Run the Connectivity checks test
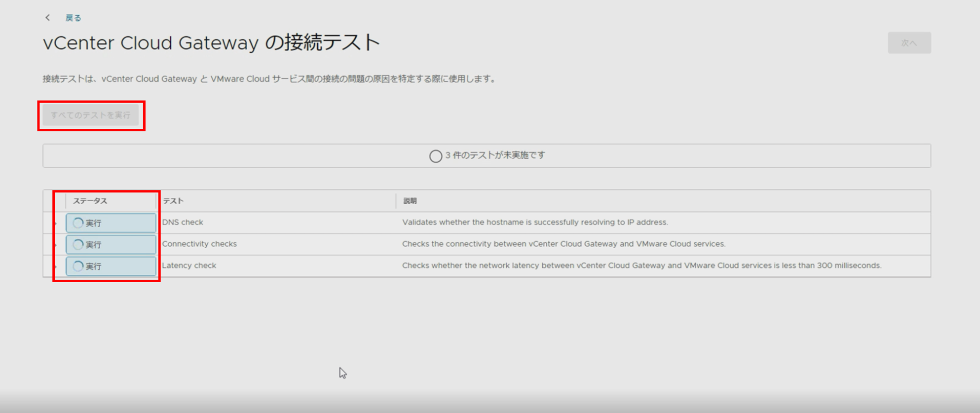The height and width of the screenshot is (413, 980). point(111,245)
